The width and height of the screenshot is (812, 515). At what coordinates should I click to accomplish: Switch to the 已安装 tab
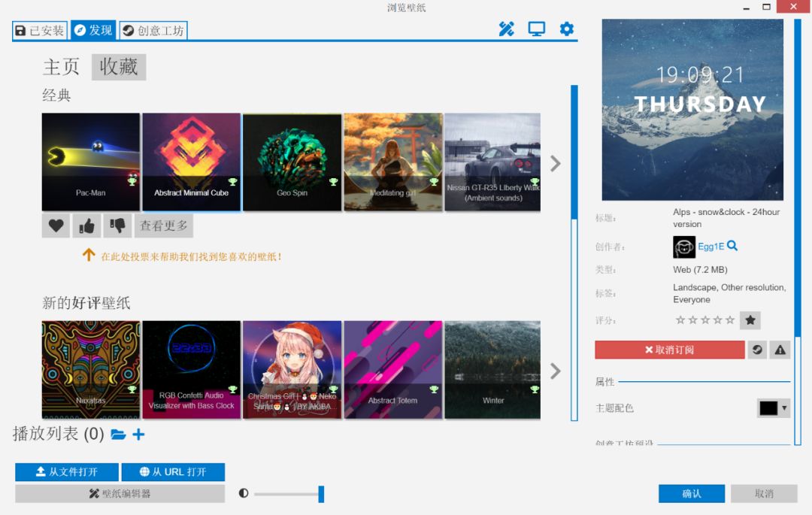[39, 30]
